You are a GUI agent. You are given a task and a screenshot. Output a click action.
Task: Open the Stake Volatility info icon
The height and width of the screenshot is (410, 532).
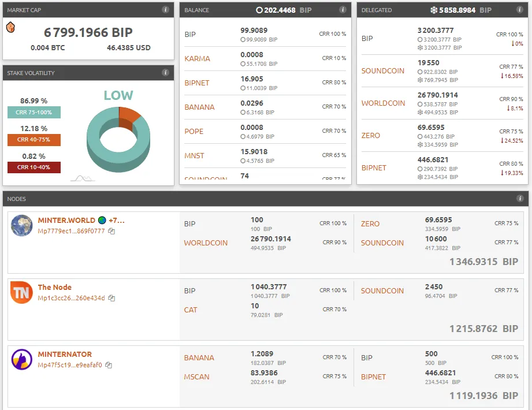click(165, 73)
